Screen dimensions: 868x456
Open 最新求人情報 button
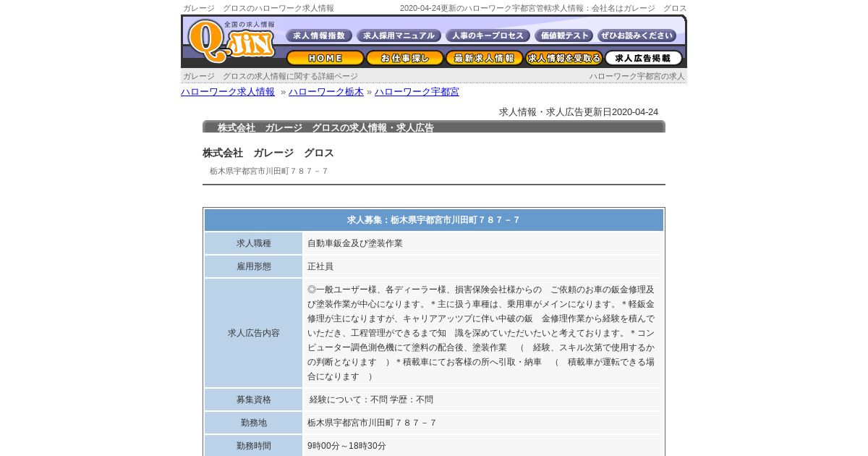(x=485, y=58)
